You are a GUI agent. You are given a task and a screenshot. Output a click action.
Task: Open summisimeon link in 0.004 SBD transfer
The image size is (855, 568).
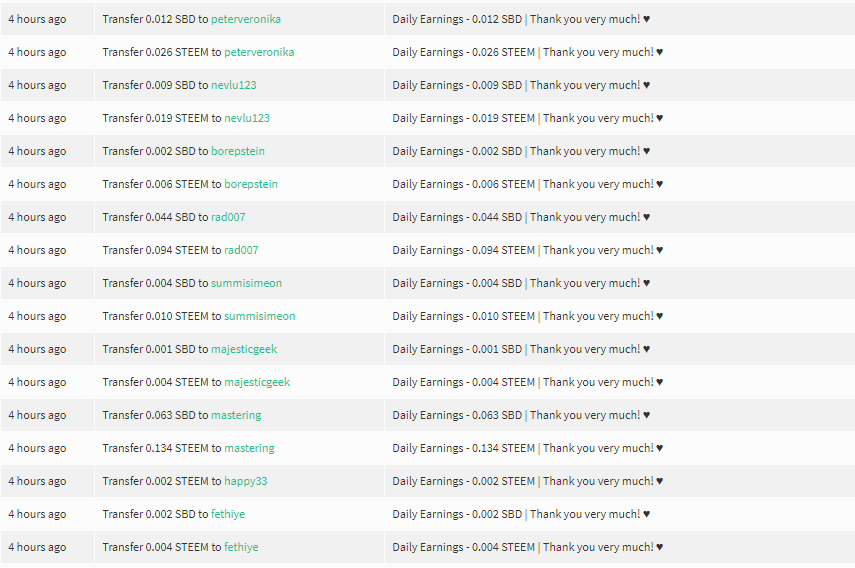(x=246, y=283)
